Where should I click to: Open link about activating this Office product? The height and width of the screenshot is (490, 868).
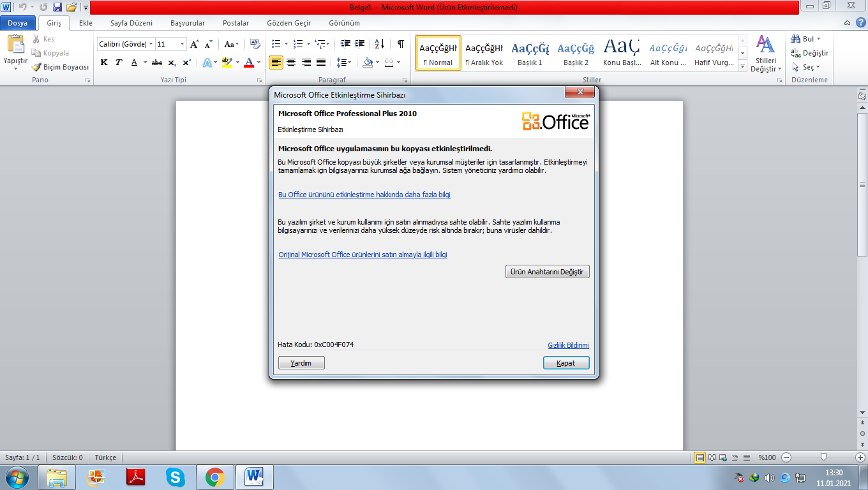click(x=364, y=195)
